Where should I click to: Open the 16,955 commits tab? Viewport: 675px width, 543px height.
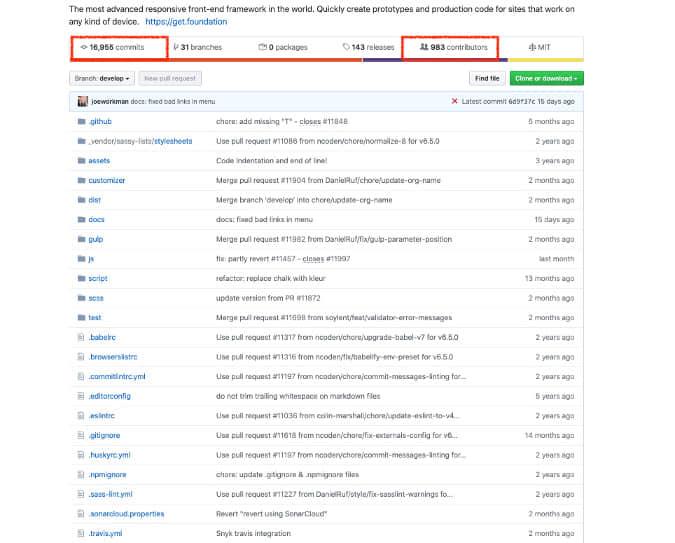[116, 47]
